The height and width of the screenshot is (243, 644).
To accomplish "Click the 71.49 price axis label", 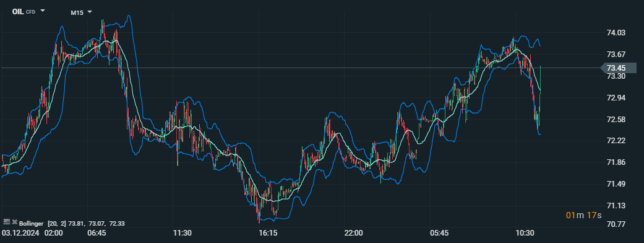I will pos(616,184).
